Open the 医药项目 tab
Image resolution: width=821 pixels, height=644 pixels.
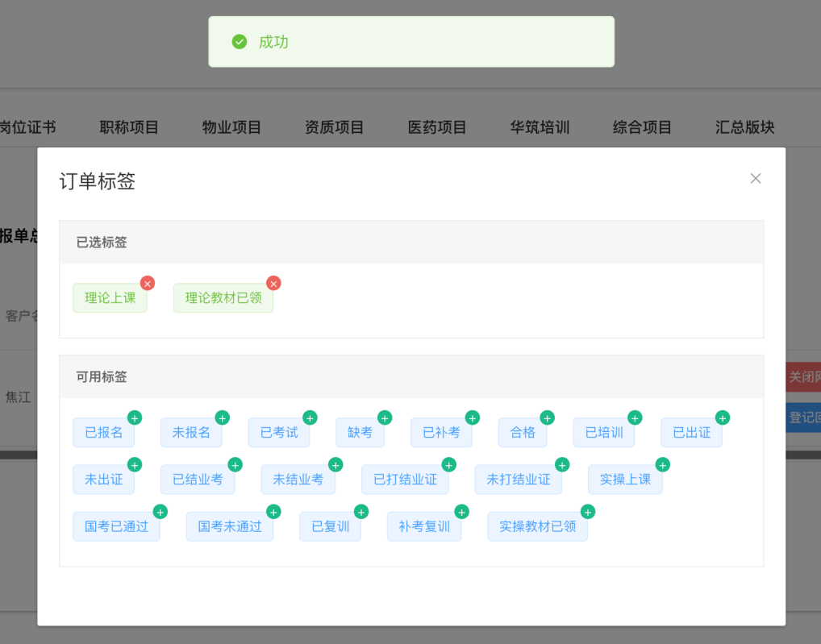(437, 127)
